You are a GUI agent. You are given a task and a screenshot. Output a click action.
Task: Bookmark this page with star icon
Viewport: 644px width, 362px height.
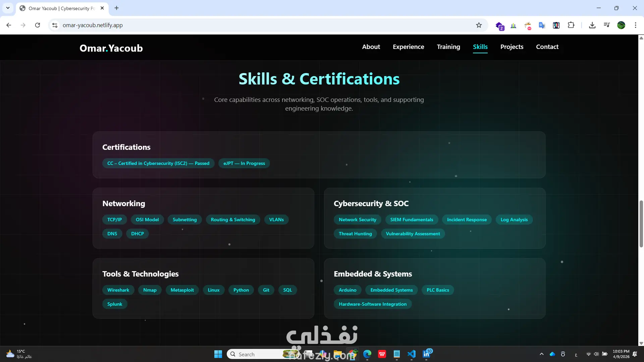(479, 25)
